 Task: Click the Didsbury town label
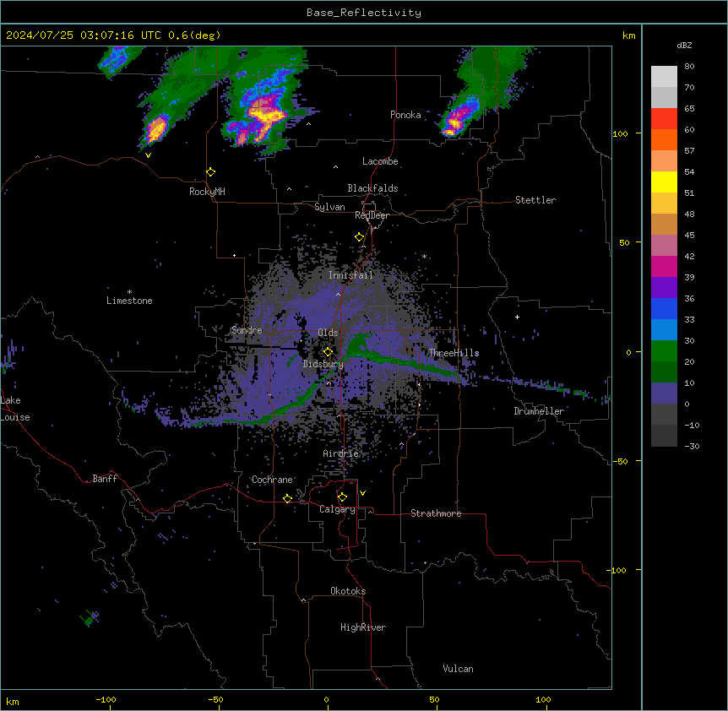pos(323,364)
